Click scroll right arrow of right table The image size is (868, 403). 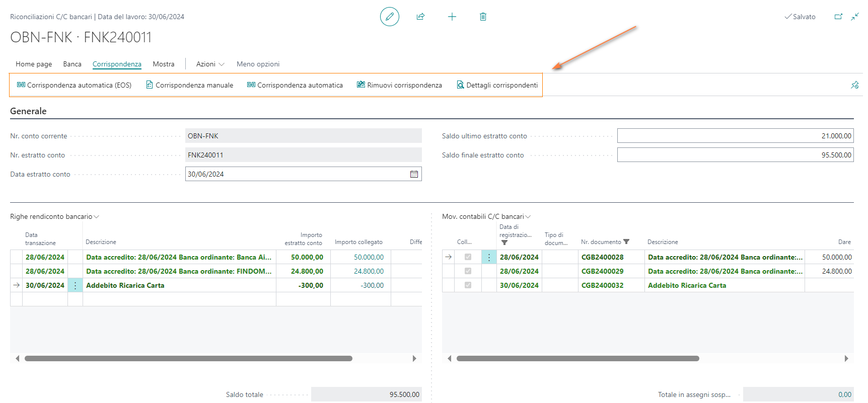click(846, 359)
